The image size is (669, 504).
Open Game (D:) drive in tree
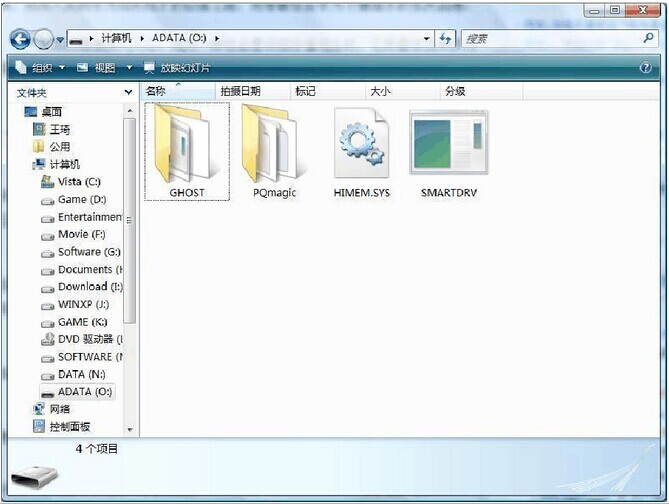pyautogui.click(x=82, y=199)
